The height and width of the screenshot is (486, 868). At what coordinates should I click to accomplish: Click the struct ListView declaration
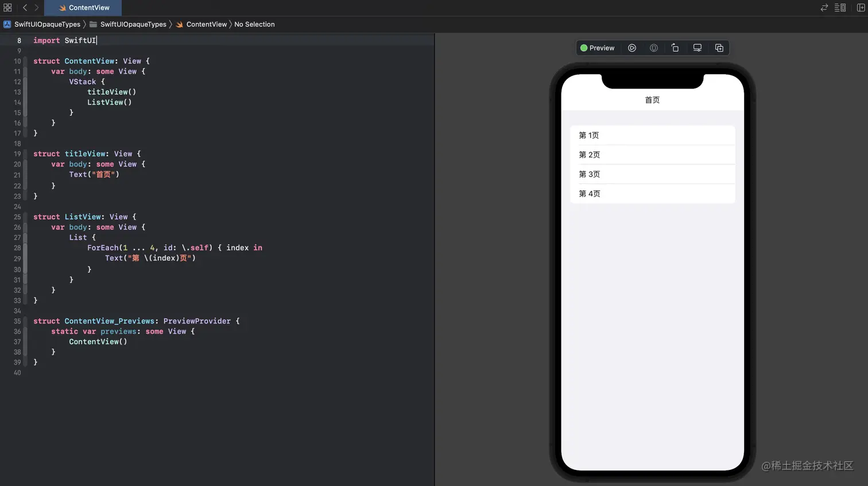tap(85, 217)
